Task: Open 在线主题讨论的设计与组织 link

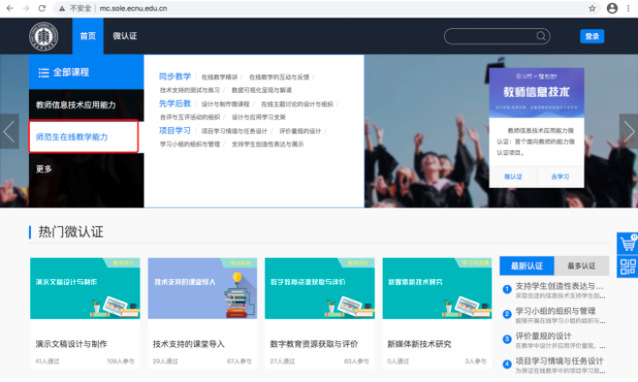Action: pos(297,104)
